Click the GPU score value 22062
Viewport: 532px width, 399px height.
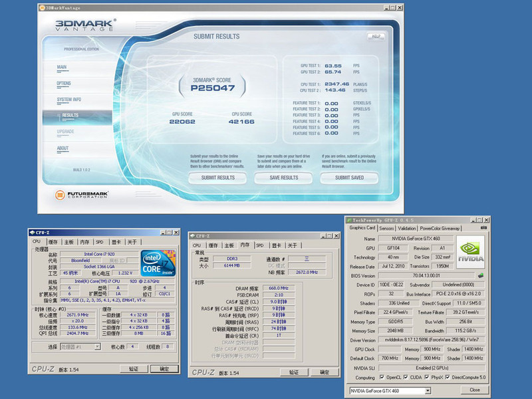tap(182, 122)
